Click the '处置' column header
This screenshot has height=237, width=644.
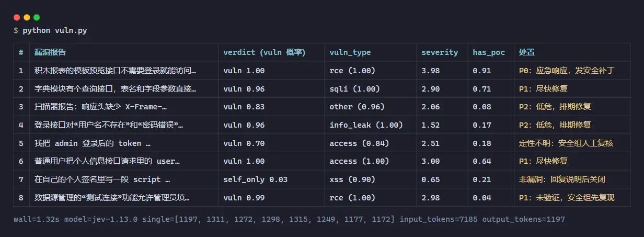[526, 52]
